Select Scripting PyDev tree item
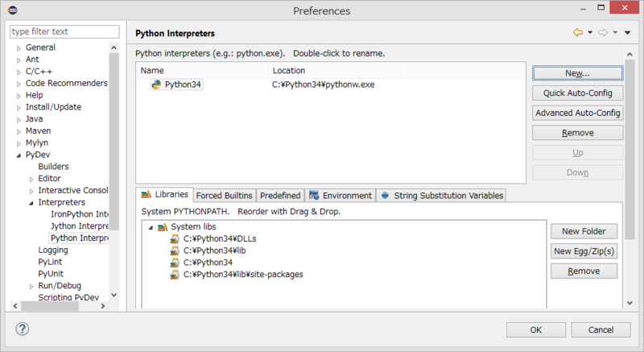The image size is (644, 352). click(x=68, y=297)
